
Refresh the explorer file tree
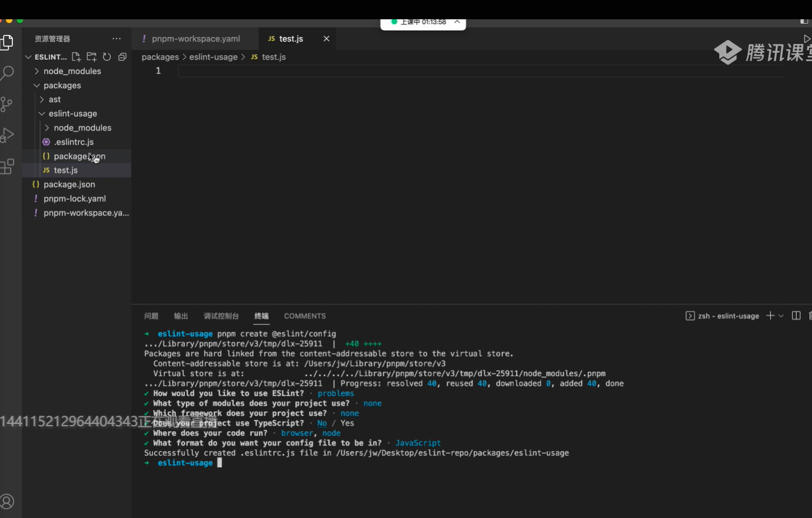[x=106, y=57]
